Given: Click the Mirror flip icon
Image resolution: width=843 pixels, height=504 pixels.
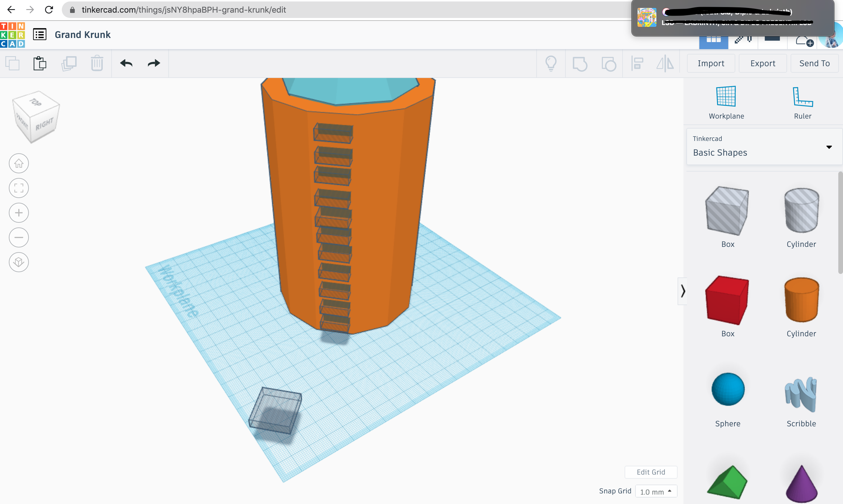Looking at the screenshot, I should pos(665,64).
